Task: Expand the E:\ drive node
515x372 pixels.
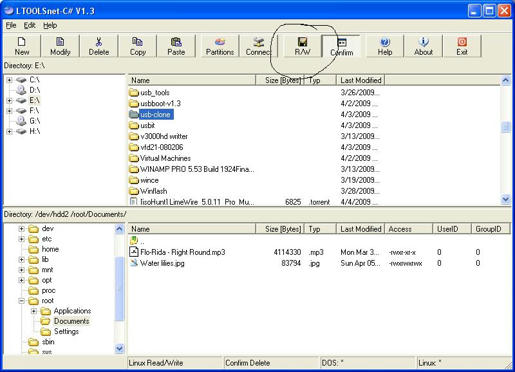Action: click(9, 100)
